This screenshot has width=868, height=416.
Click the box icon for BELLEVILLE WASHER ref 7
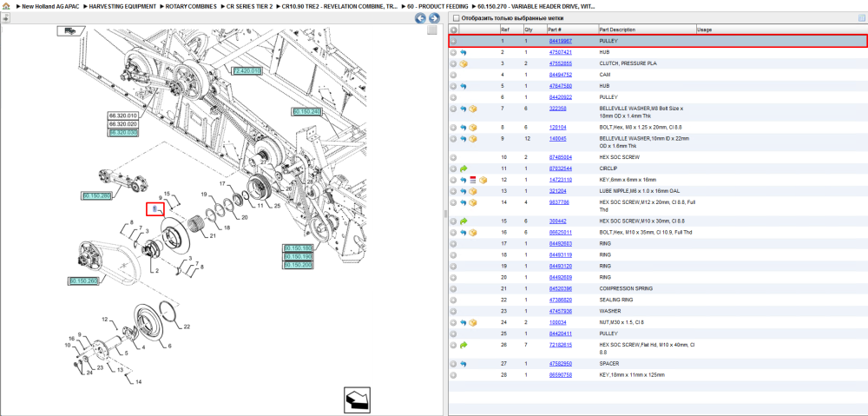pyautogui.click(x=473, y=109)
